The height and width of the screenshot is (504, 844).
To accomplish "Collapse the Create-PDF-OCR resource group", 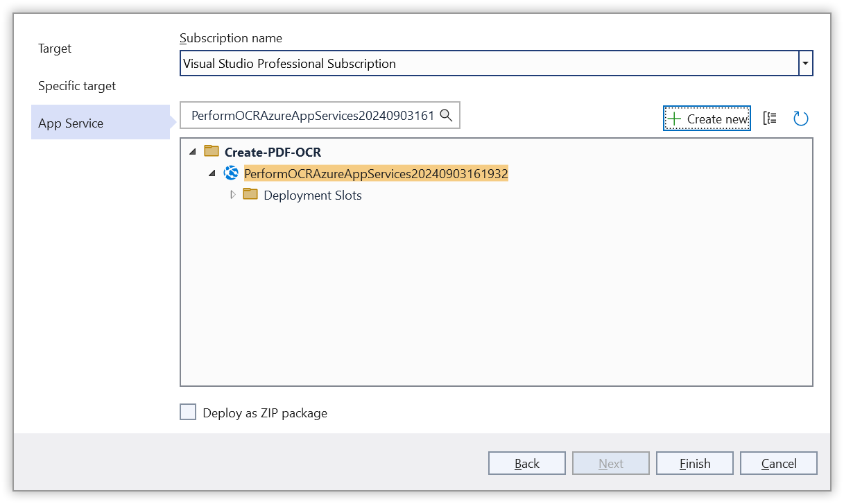I will tap(191, 152).
